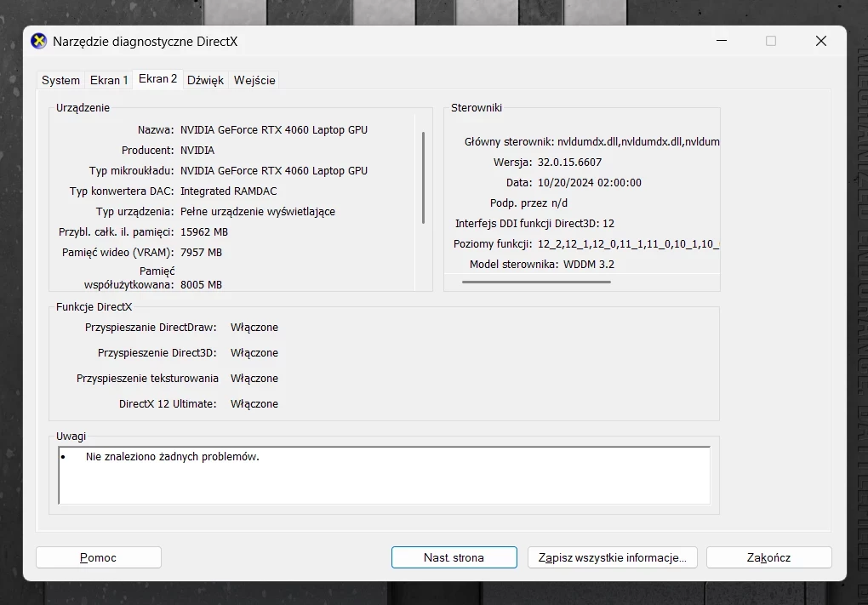Image resolution: width=868 pixels, height=605 pixels.
Task: Click the Pomoc button
Action: [x=99, y=557]
